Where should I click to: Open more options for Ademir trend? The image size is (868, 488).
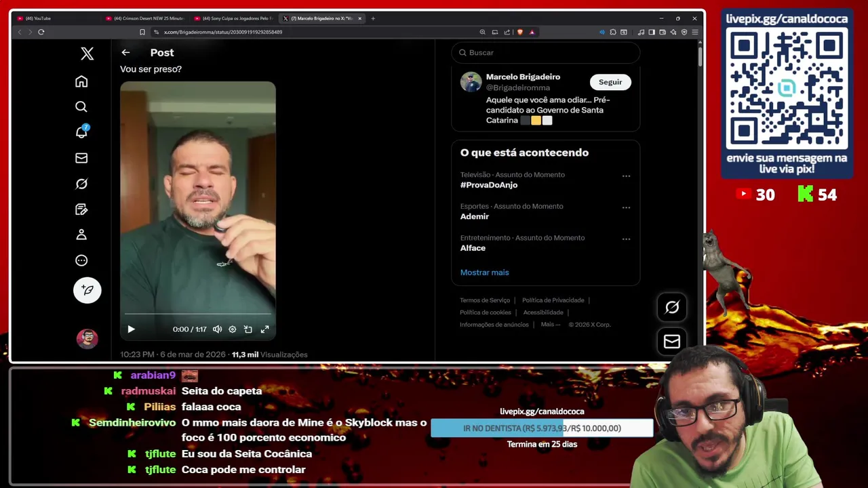tap(626, 207)
